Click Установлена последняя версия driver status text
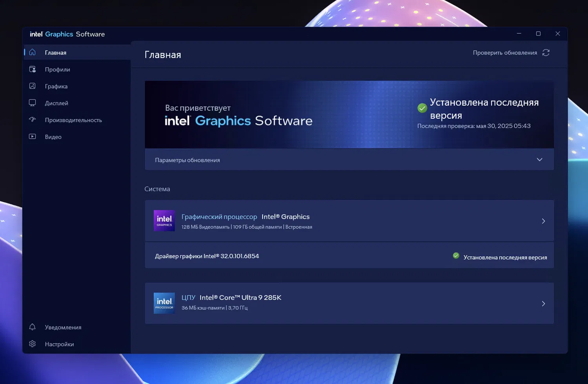The height and width of the screenshot is (384, 588). pos(505,257)
